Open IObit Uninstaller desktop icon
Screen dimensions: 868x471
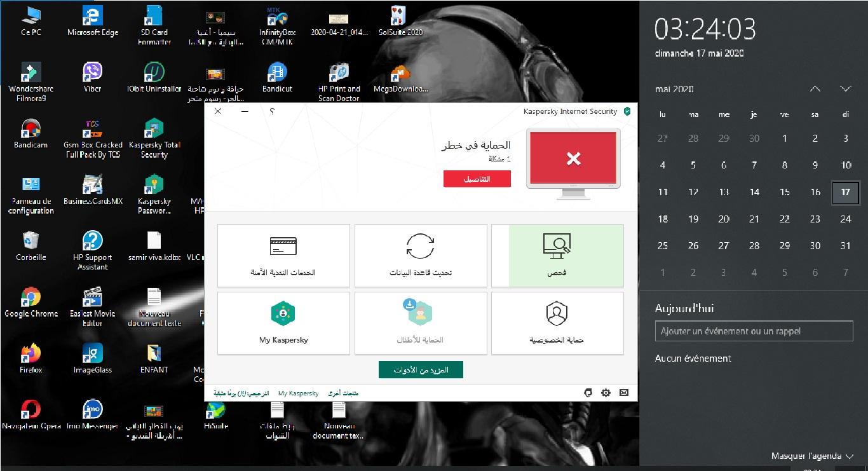click(x=154, y=78)
